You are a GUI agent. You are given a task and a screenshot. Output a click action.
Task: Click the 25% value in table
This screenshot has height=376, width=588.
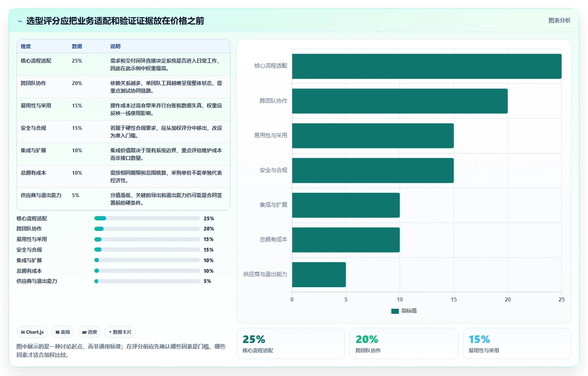[x=77, y=61]
